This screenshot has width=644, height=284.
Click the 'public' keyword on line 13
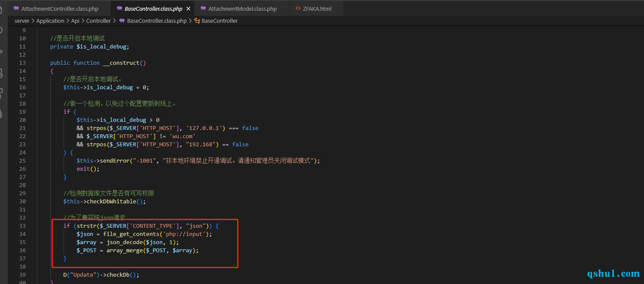click(x=60, y=63)
